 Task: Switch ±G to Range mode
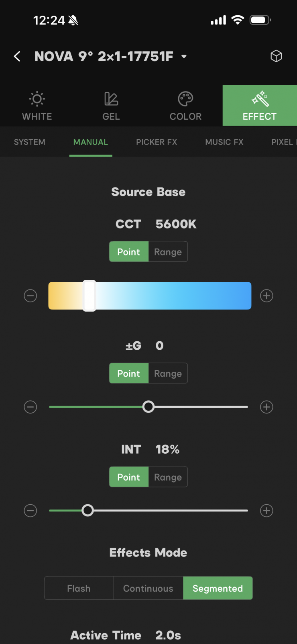(x=168, y=373)
